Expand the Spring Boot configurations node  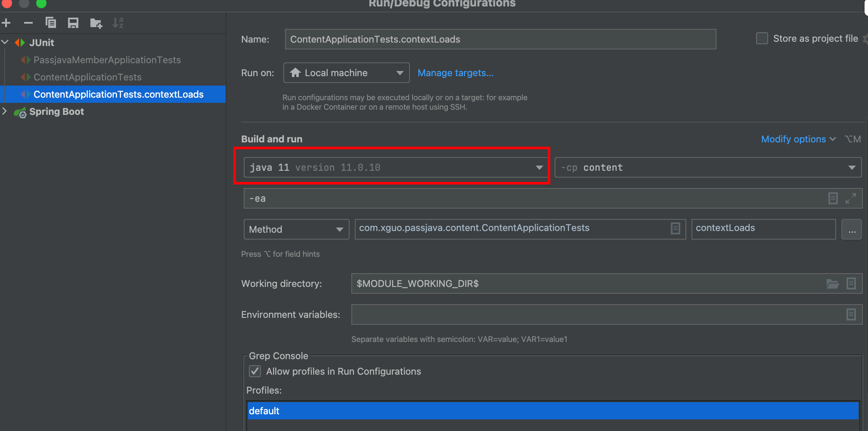coord(5,111)
